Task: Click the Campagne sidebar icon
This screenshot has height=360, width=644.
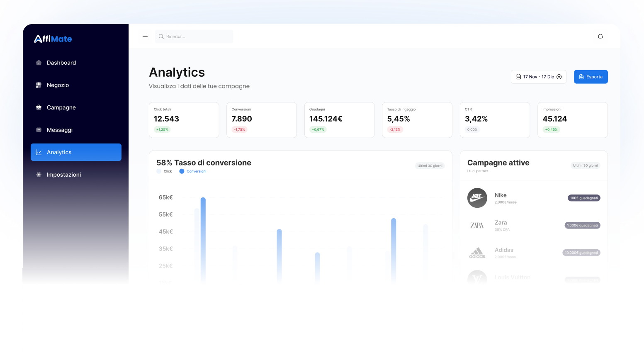Action: click(x=38, y=107)
